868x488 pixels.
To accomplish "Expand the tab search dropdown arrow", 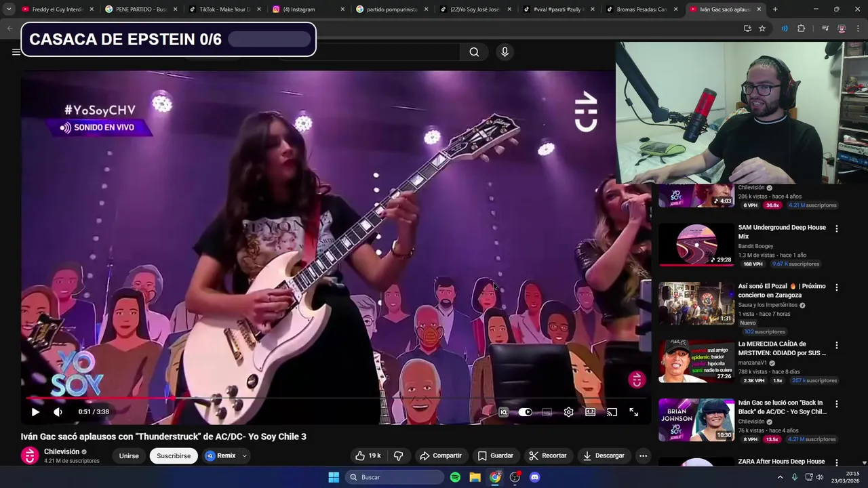I will (8, 9).
